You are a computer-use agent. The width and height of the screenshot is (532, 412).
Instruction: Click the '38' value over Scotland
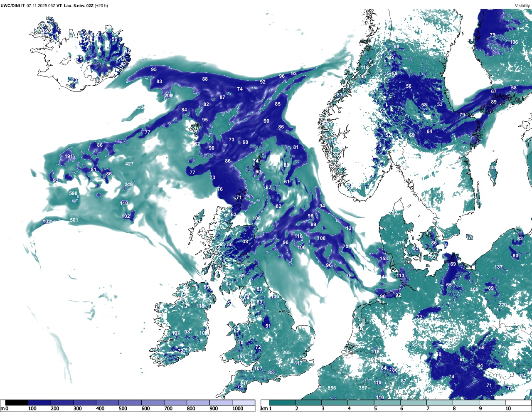245,242
